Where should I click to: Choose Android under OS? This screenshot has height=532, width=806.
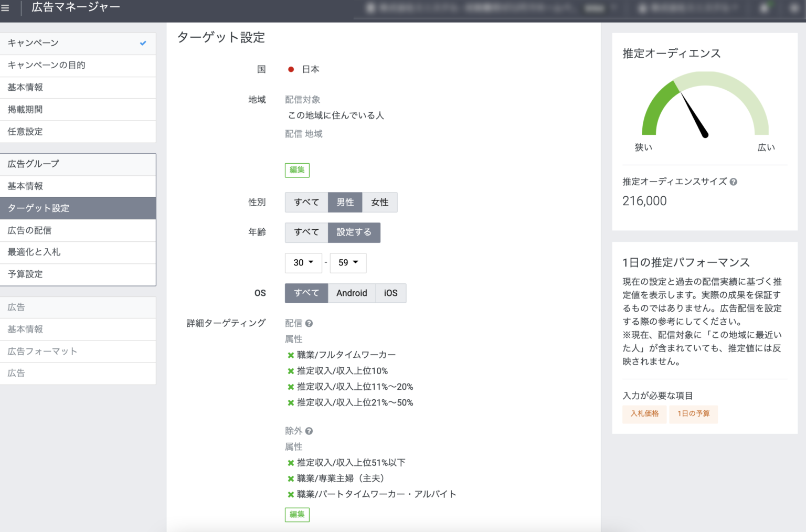352,293
